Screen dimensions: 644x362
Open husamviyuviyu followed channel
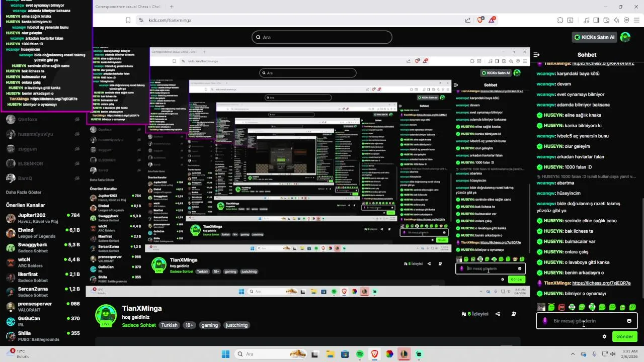click(x=42, y=134)
